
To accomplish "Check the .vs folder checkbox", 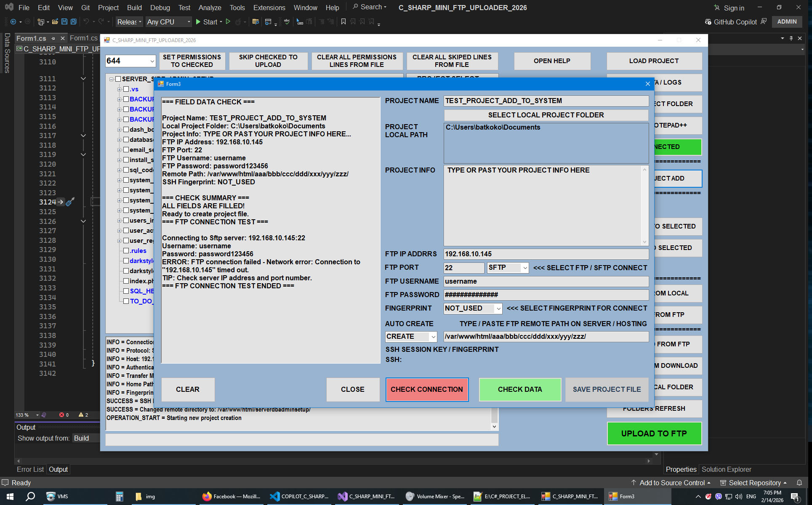I will [126, 89].
